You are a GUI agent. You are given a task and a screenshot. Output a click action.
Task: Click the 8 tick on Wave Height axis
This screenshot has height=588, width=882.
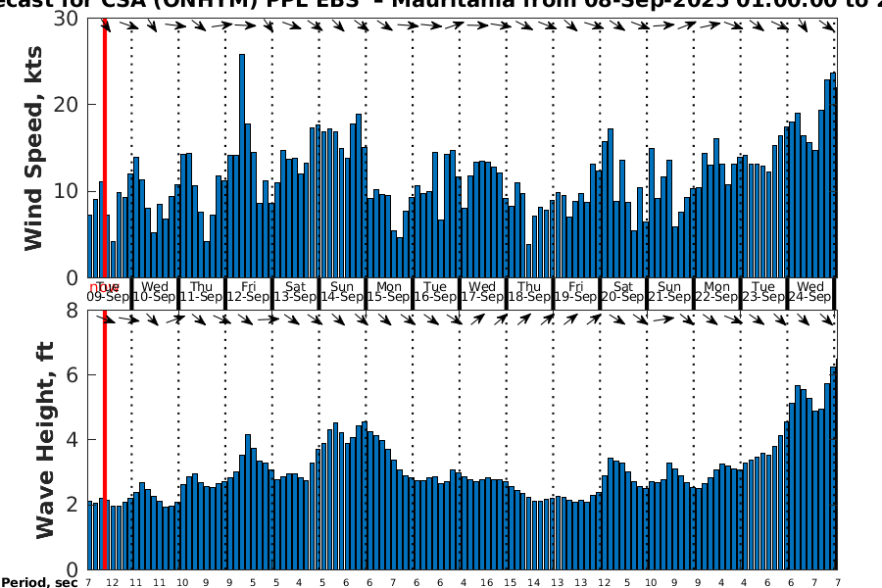[x=73, y=310]
